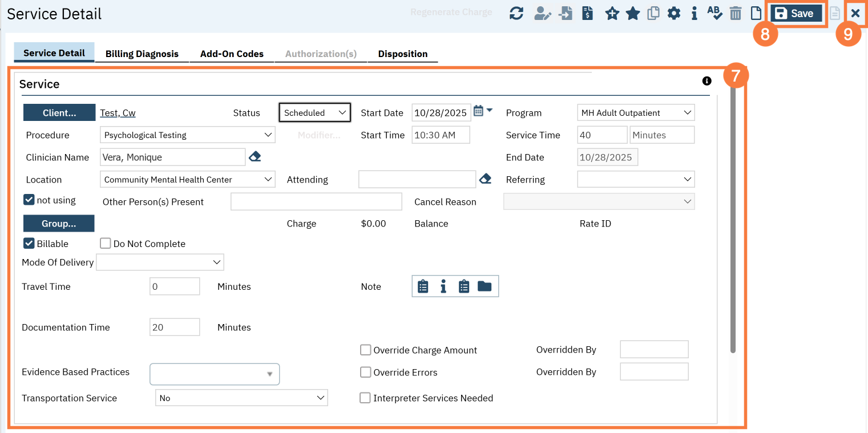Check Interpreter Services Needed

(365, 398)
